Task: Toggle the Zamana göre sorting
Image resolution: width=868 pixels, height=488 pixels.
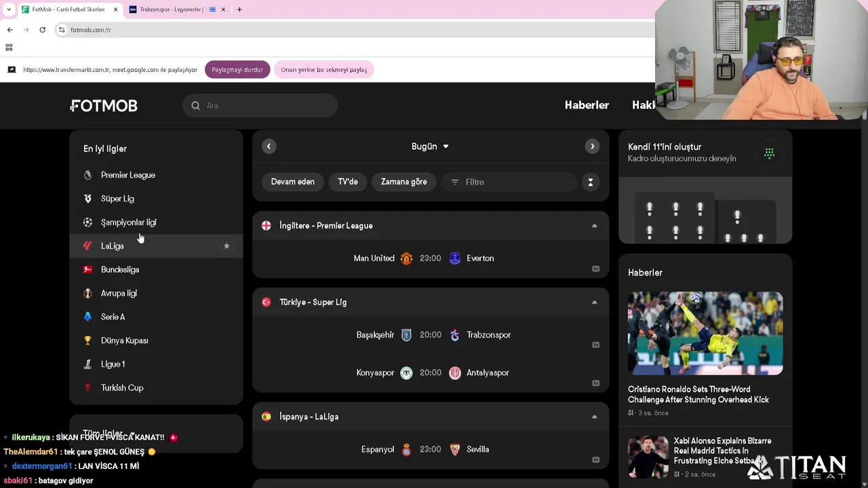Action: (404, 182)
